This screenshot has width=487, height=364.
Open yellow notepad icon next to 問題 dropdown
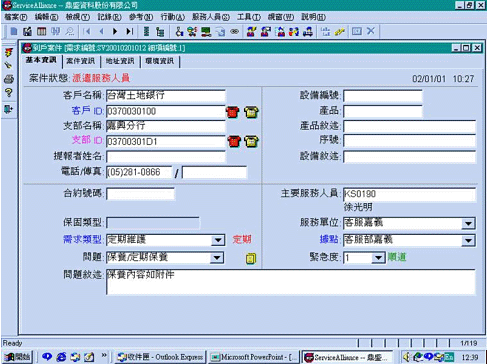[x=251, y=258]
